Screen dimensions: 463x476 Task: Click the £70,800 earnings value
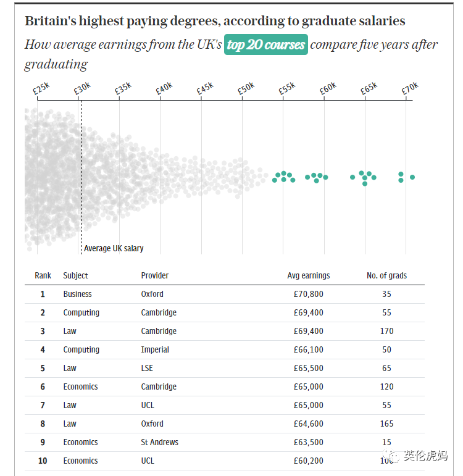point(308,294)
